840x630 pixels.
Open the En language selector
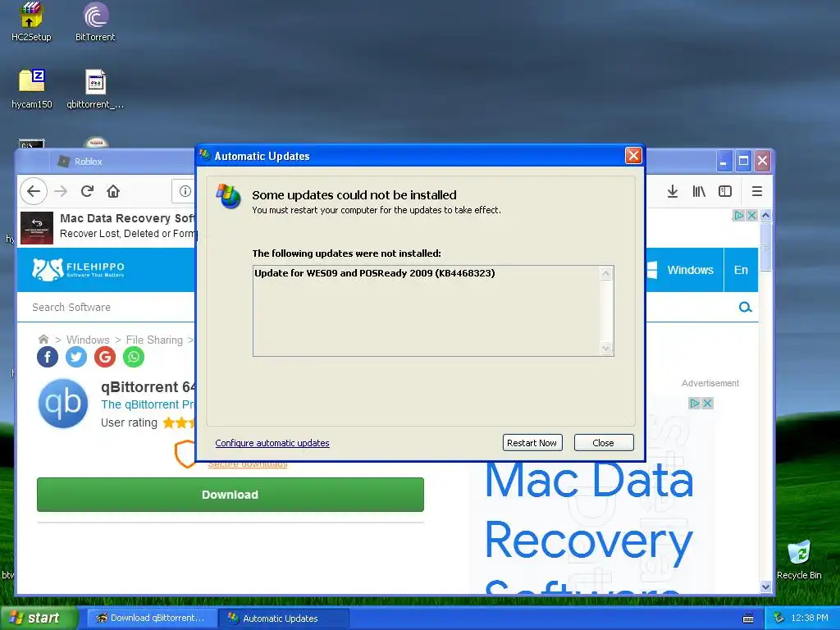click(741, 270)
